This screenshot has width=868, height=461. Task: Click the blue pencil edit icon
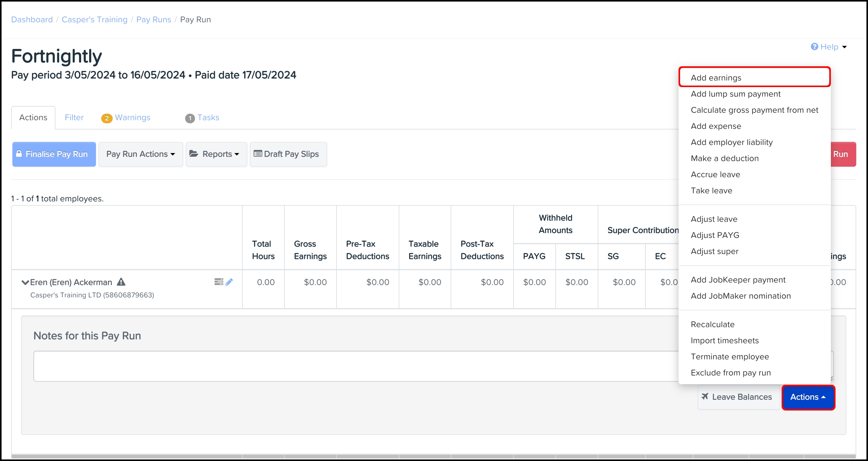point(229,282)
